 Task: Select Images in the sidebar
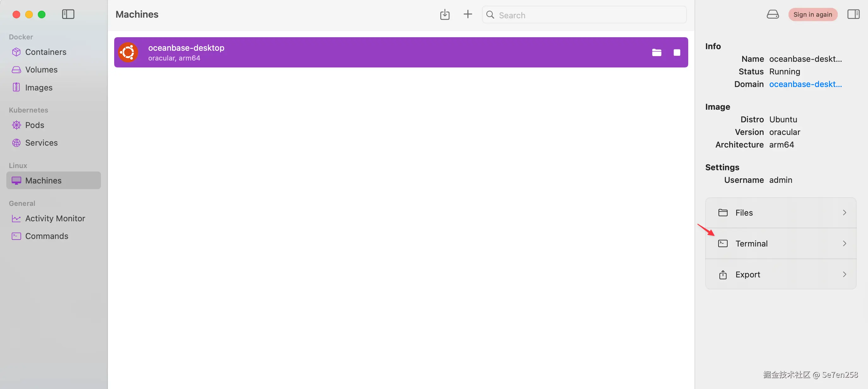coord(38,88)
